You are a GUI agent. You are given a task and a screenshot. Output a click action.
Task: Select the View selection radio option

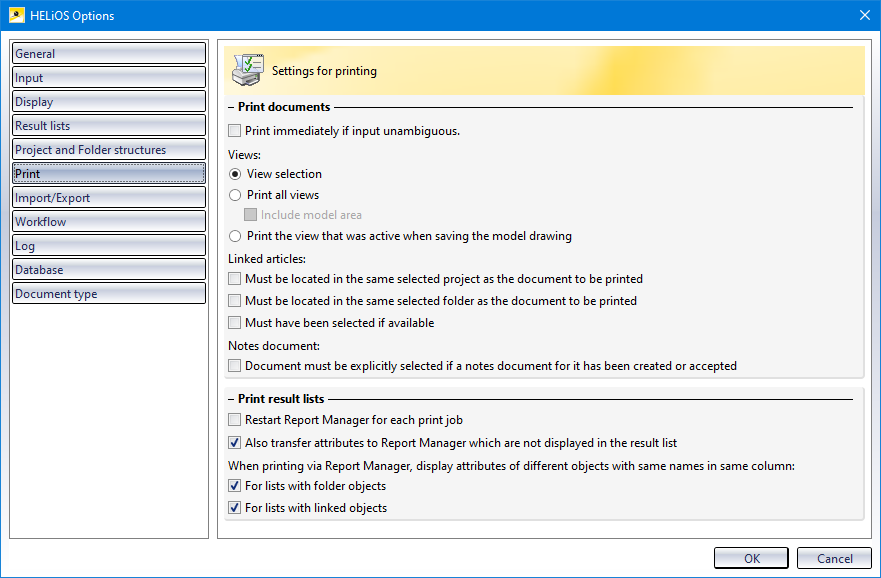pos(235,174)
